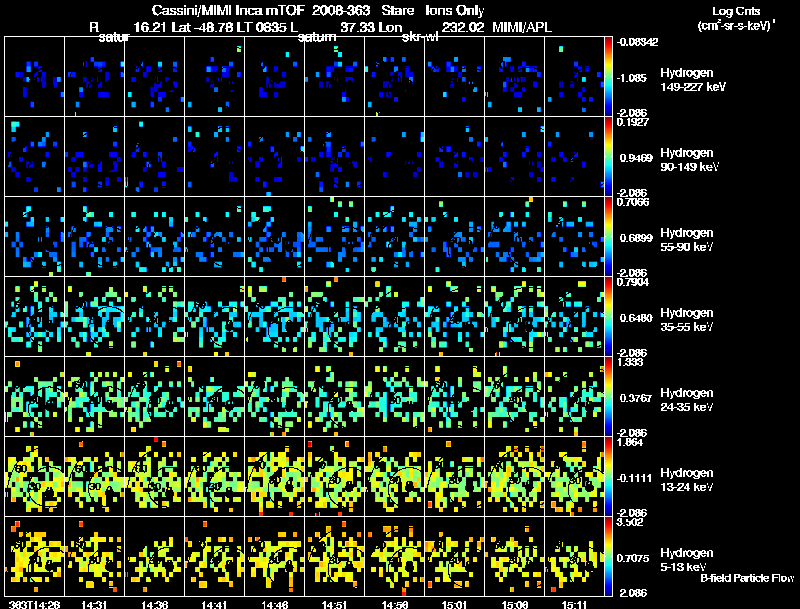The image size is (800, 609).
Task: Select the 24-35 keV image panel at 15:01
Action: [x=455, y=396]
